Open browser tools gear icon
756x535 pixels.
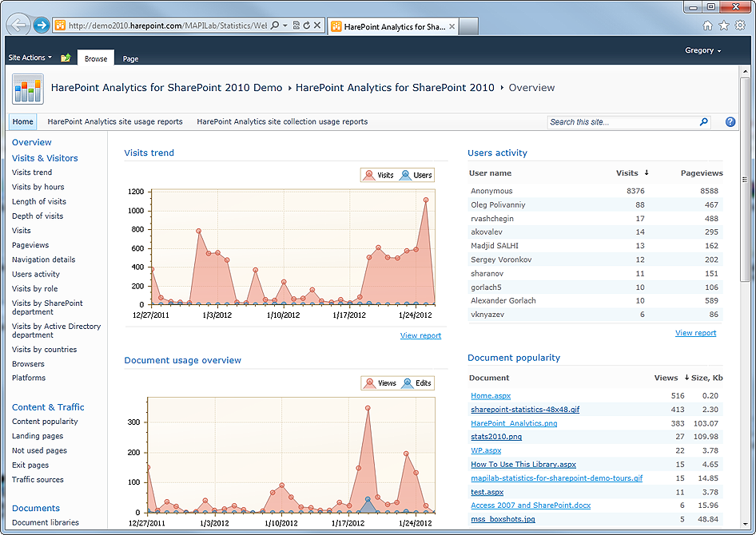tap(740, 26)
